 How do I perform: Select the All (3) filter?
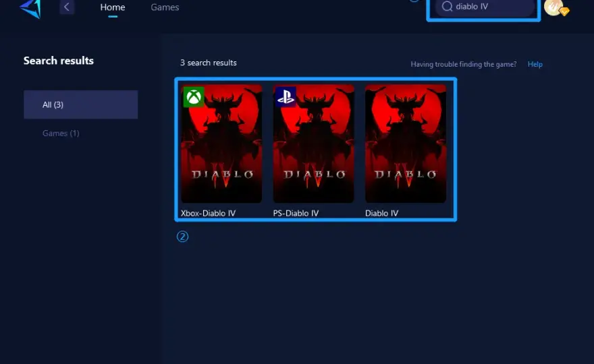click(x=81, y=104)
